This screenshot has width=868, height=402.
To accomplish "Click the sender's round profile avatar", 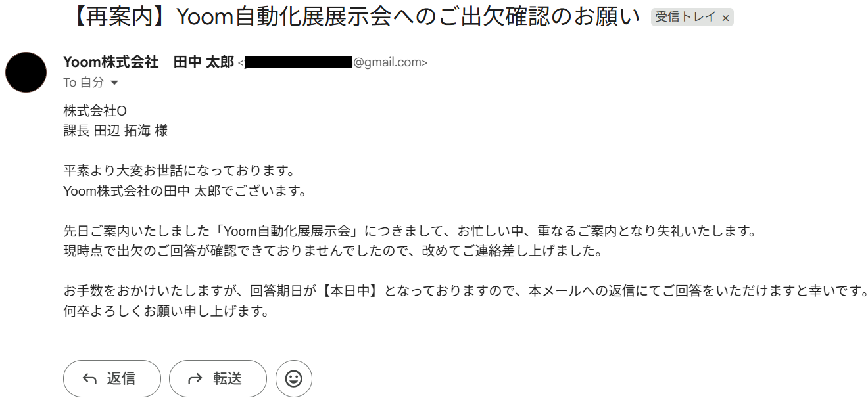I will point(26,72).
